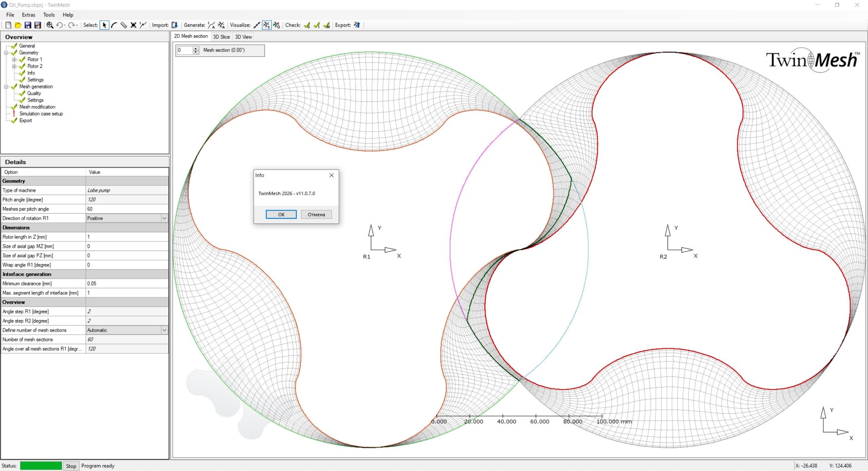Viewport: 868px width, 471px height.
Task: Expand the Rotor 2 tree node
Action: click(14, 66)
